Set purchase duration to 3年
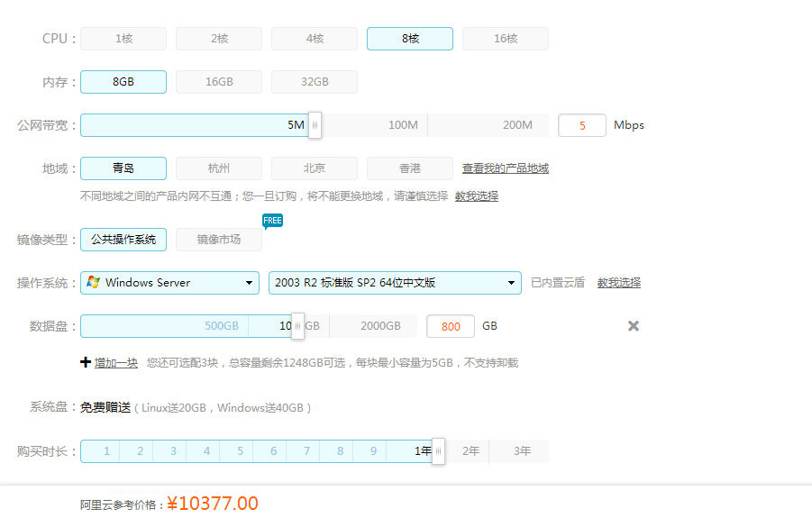This screenshot has height=527, width=812. (522, 451)
